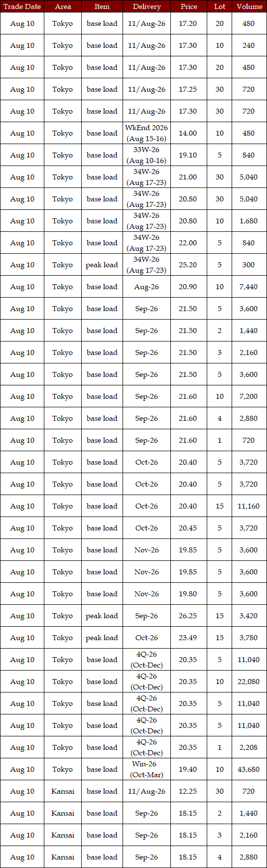Select the 26.25 peak load price
The image size is (267, 868).
click(x=188, y=616)
